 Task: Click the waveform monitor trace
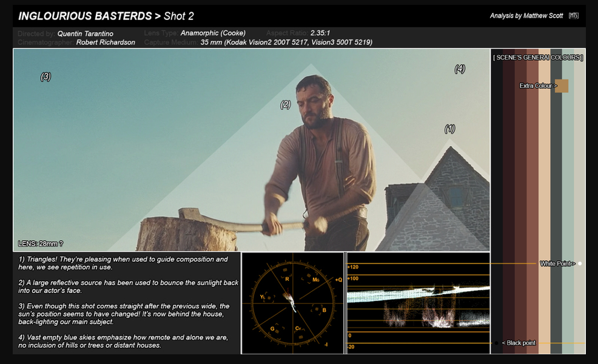[418, 305]
